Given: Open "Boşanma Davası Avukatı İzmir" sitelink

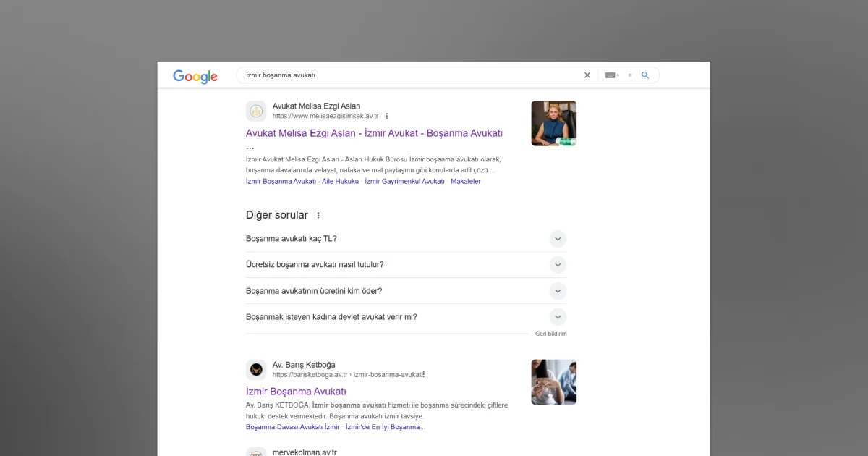Looking at the screenshot, I should click(x=292, y=427).
